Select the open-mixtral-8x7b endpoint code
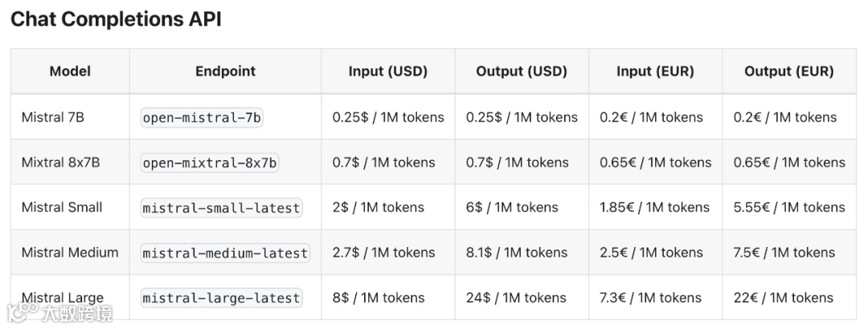This screenshot has height=329, width=868. [x=210, y=162]
